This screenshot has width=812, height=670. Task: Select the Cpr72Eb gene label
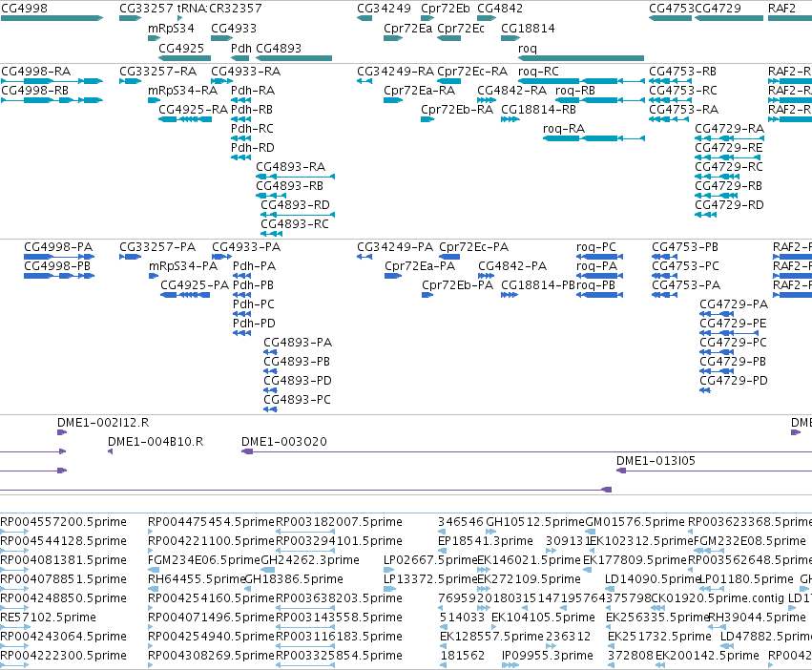point(446,9)
